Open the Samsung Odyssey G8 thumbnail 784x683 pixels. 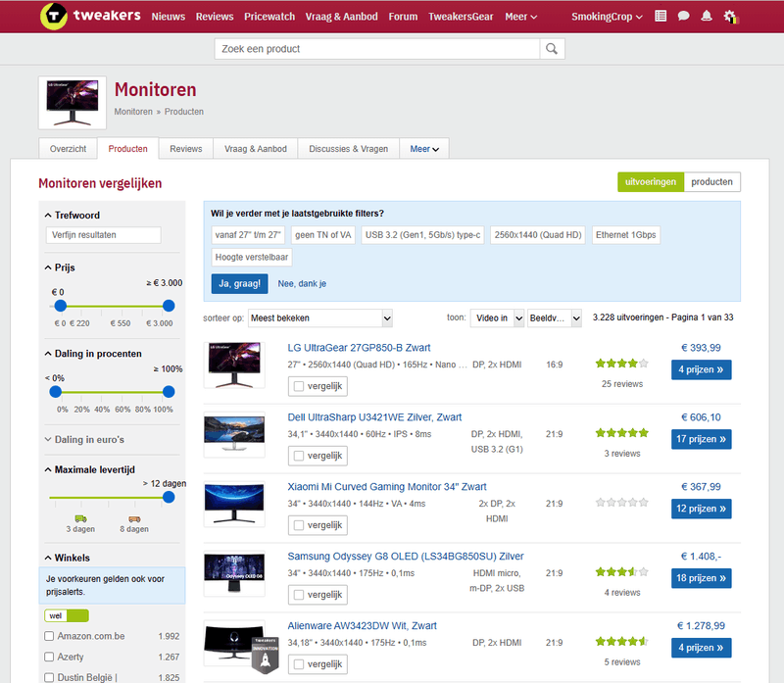234,573
